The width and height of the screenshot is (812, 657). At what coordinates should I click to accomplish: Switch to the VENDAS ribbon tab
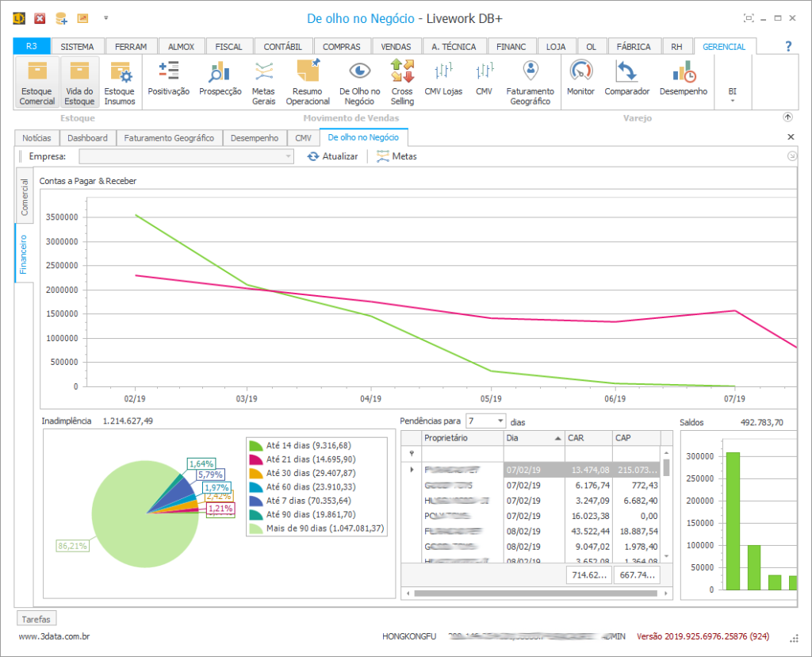click(396, 47)
